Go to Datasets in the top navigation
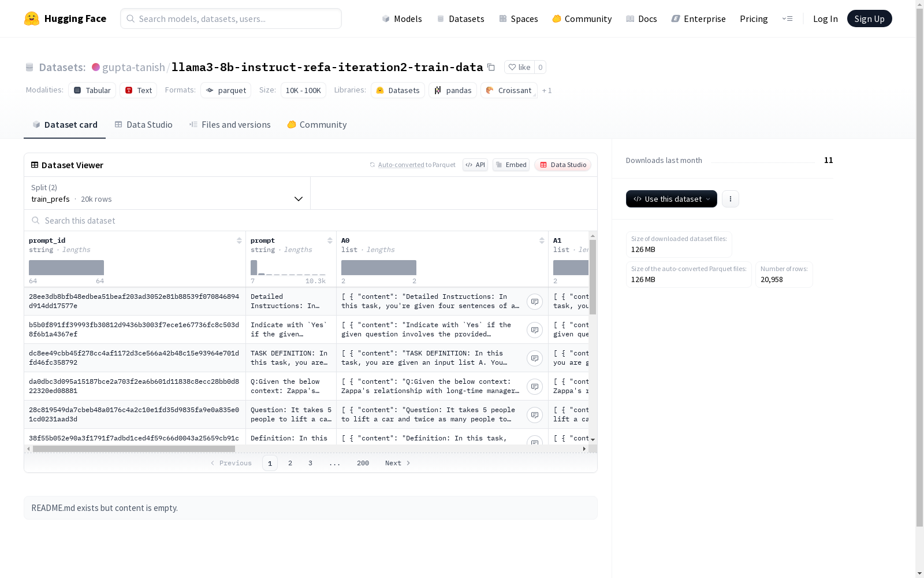This screenshot has height=578, width=924. coord(460,18)
